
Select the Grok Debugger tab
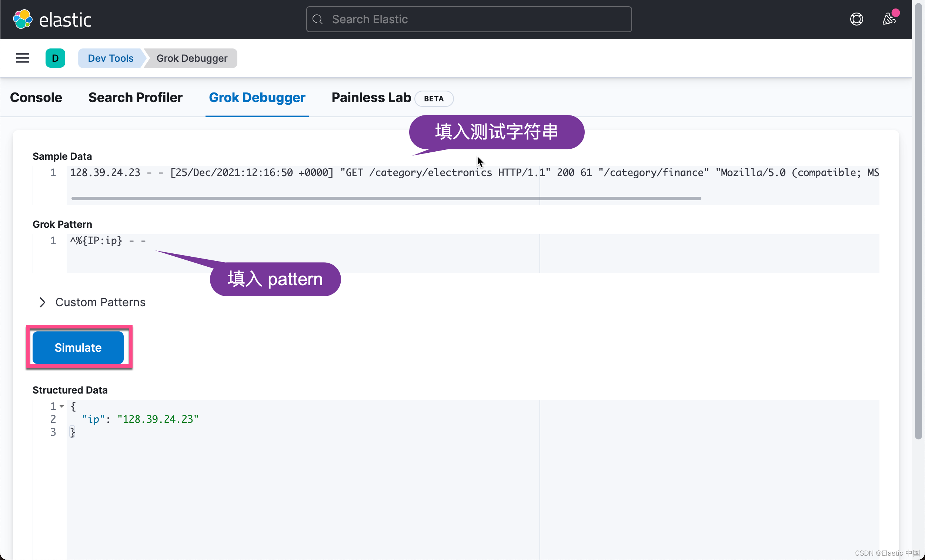(x=257, y=98)
